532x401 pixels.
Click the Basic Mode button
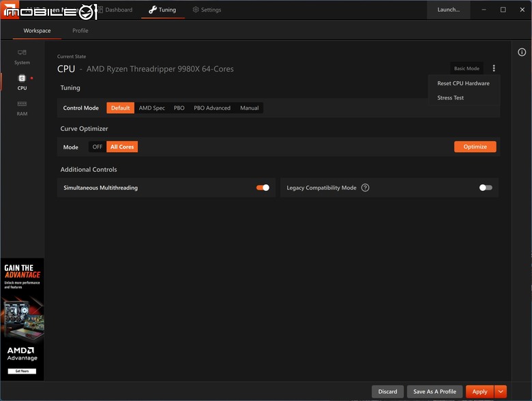(x=467, y=68)
